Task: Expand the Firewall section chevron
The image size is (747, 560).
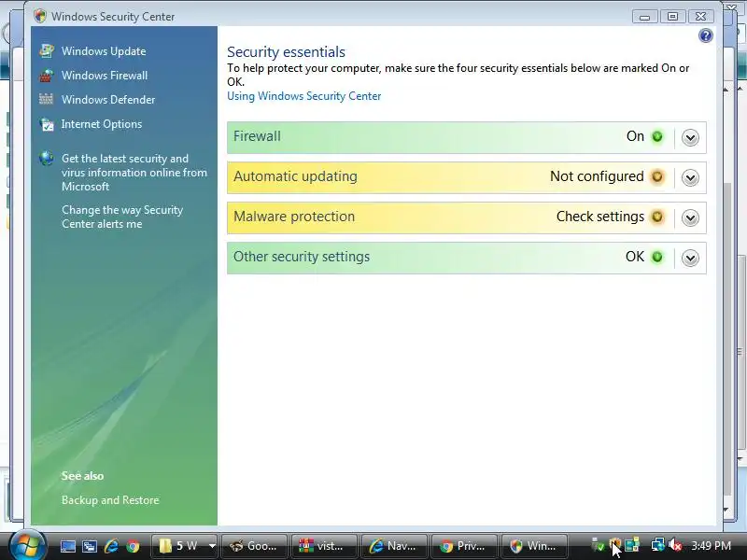Action: click(690, 137)
